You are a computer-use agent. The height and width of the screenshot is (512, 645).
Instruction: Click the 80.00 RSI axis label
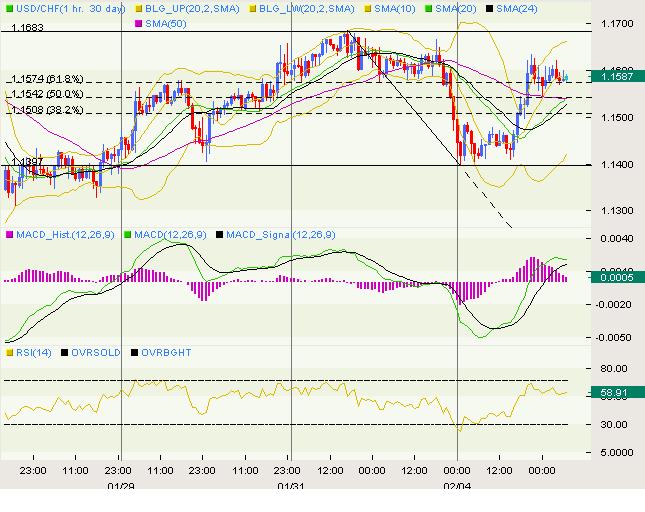point(614,368)
